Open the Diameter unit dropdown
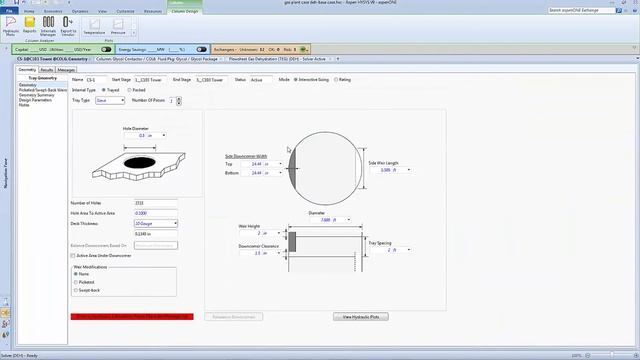The image size is (640, 360). pos(348,220)
